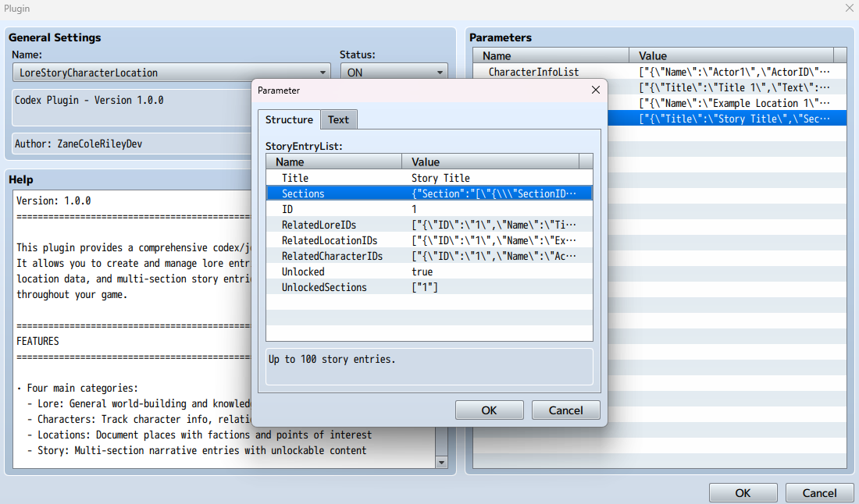Image resolution: width=859 pixels, height=504 pixels.
Task: Click the Value column header in Parameter dialog
Action: [490, 161]
